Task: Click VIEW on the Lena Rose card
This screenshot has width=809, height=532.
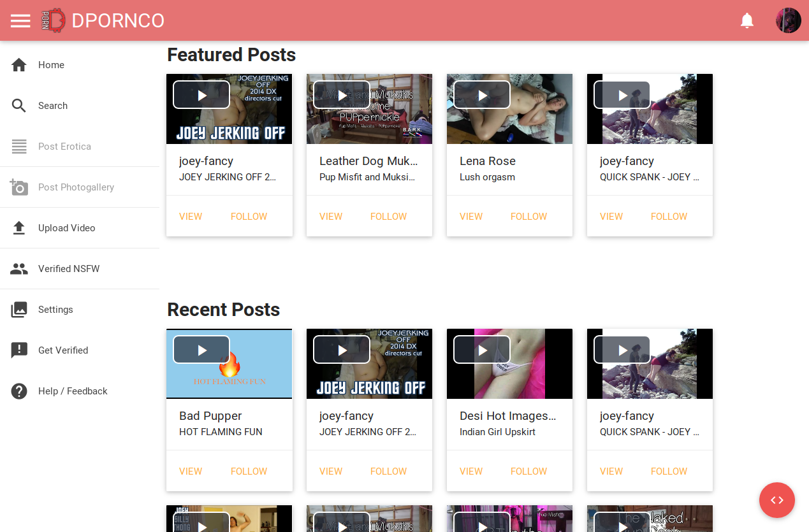Action: 471,217
